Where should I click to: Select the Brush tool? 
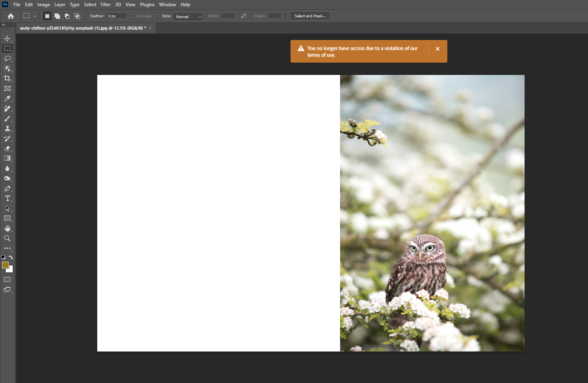click(7, 118)
